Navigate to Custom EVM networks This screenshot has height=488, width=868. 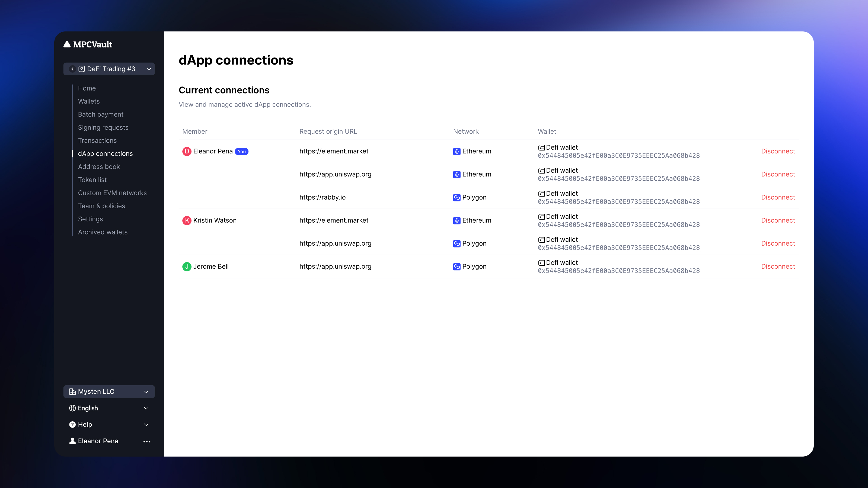pyautogui.click(x=112, y=193)
